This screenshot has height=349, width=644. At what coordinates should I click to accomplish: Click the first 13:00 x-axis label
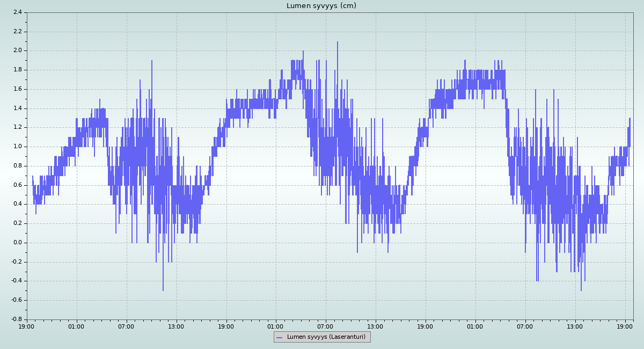pos(176,326)
